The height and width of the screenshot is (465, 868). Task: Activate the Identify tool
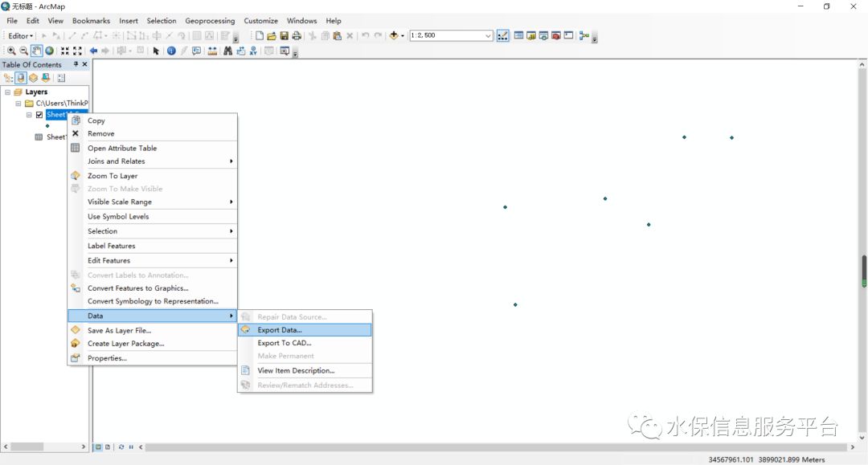pos(171,51)
